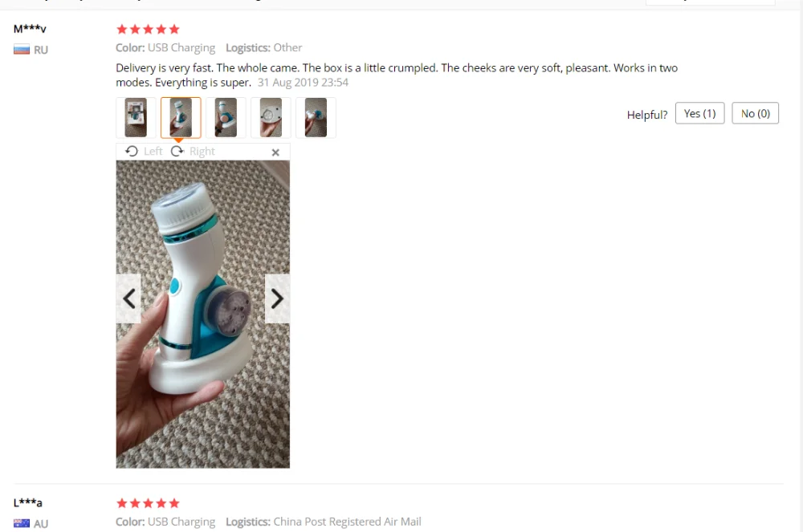The width and height of the screenshot is (803, 532).
Task: Open the third review photo thumbnail
Action: [x=226, y=118]
